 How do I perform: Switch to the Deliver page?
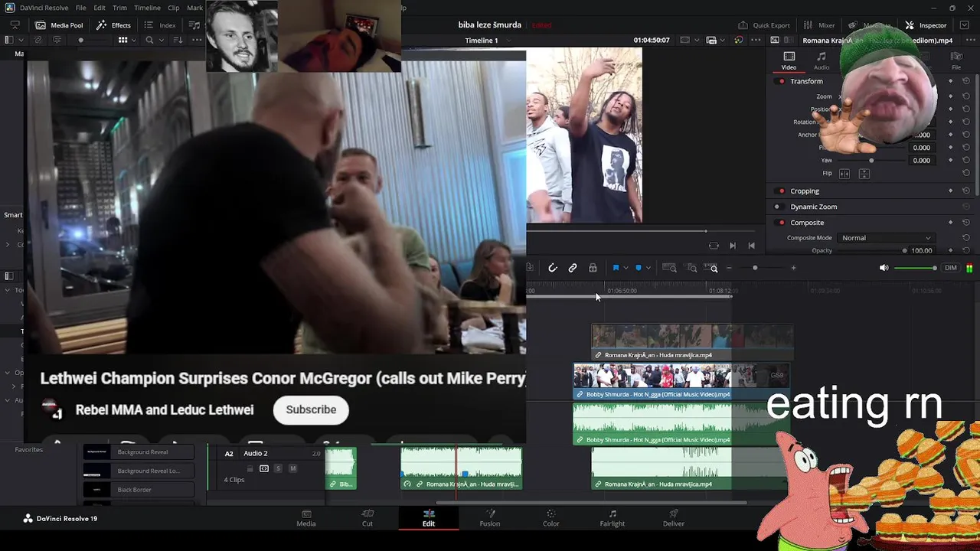[674, 518]
